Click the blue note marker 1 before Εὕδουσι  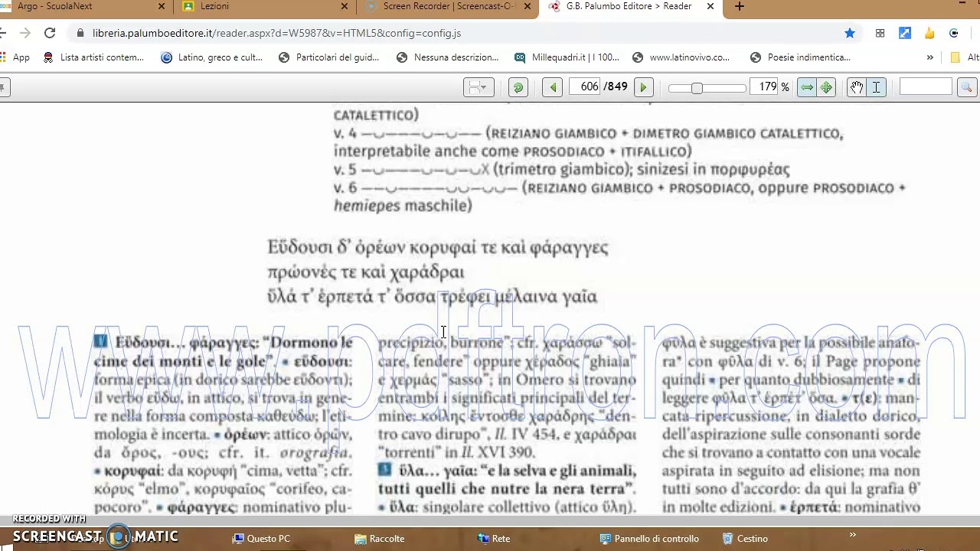click(x=101, y=341)
